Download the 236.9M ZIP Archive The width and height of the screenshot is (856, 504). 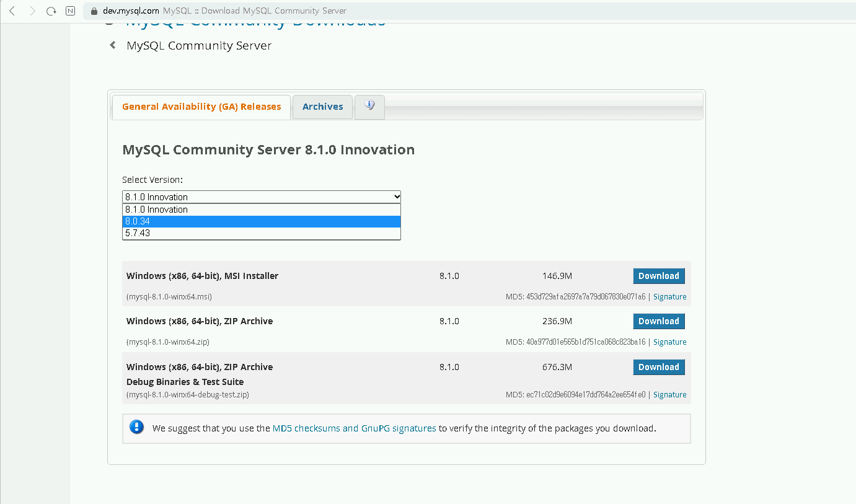coord(658,321)
